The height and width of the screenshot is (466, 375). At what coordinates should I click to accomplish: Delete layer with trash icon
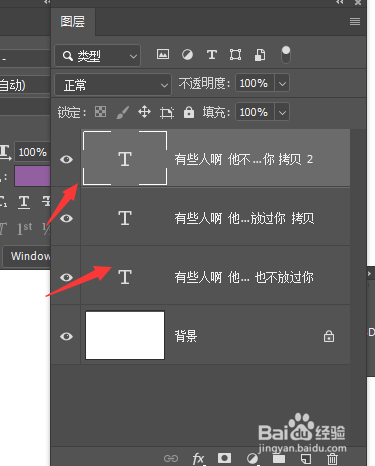332,459
